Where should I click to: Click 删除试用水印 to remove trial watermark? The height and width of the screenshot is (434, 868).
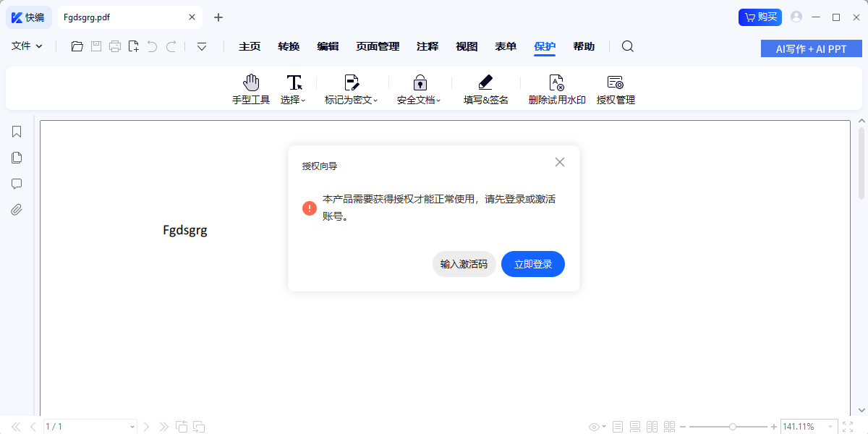557,88
